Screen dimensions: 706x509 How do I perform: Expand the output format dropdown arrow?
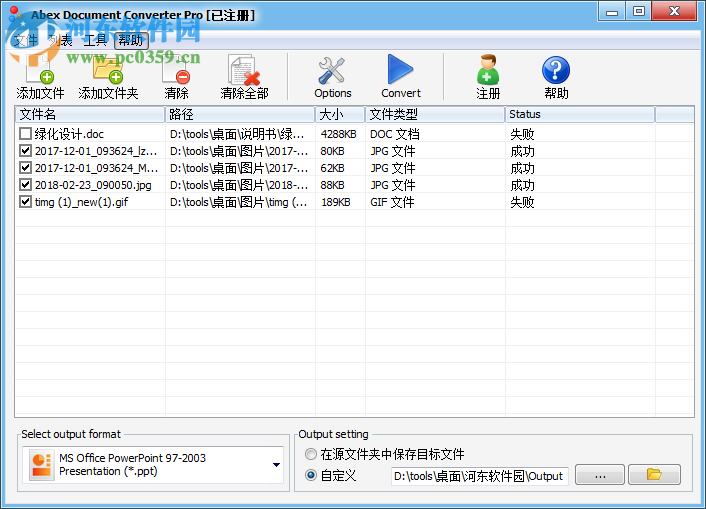(x=276, y=465)
